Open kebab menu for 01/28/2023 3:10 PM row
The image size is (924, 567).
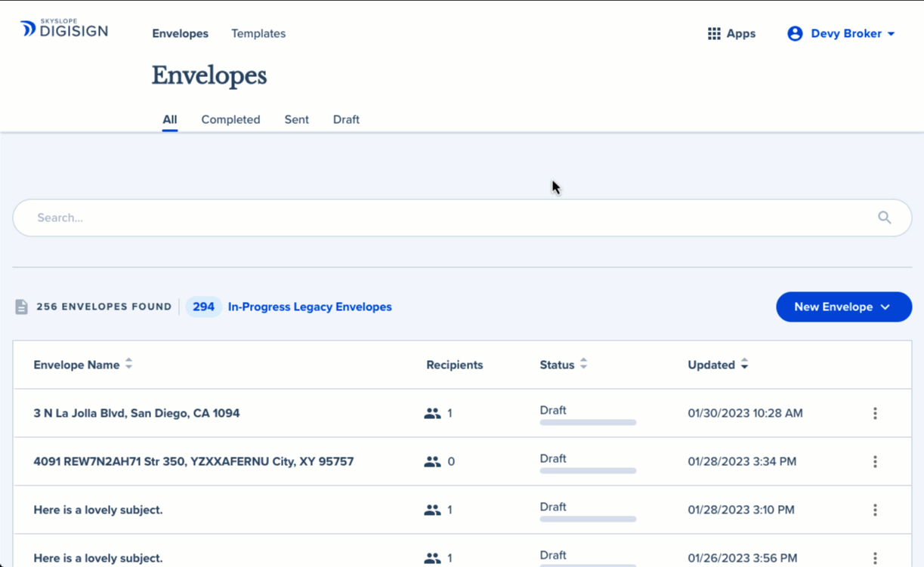point(875,510)
